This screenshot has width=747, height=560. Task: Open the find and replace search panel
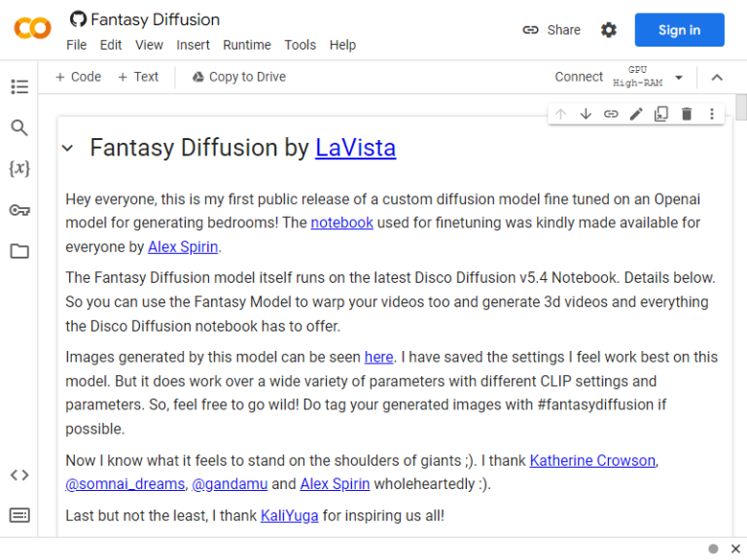click(19, 127)
